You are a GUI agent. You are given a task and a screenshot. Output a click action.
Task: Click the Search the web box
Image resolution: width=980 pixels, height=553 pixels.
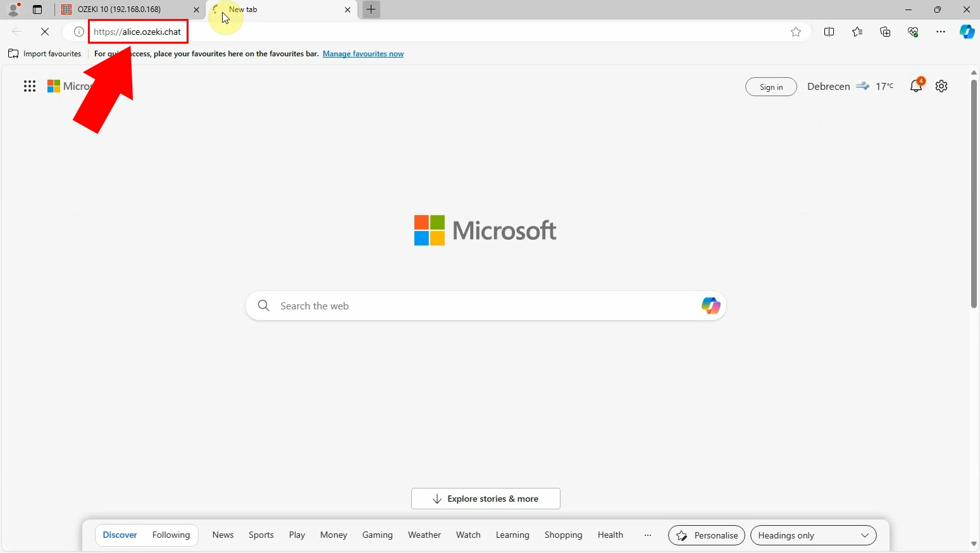[x=485, y=306]
